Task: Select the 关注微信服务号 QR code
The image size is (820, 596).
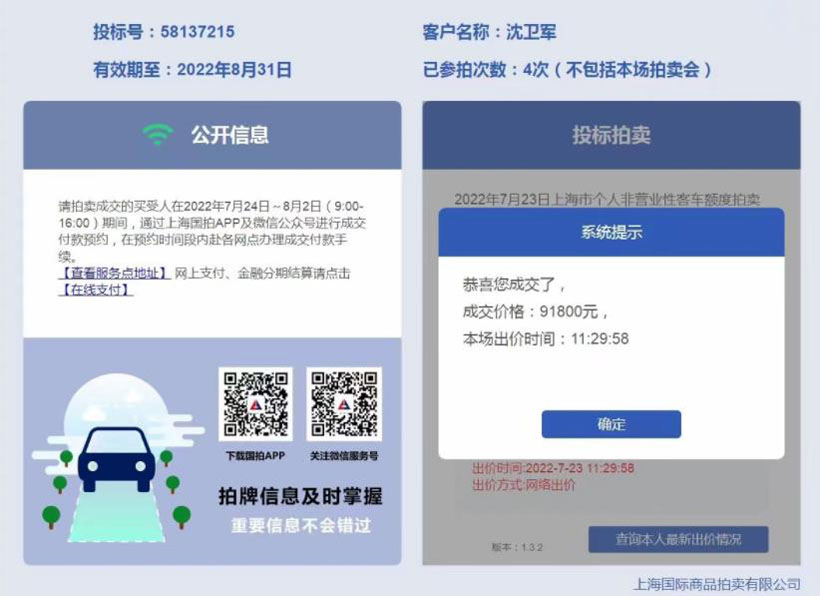Action: click(x=344, y=404)
